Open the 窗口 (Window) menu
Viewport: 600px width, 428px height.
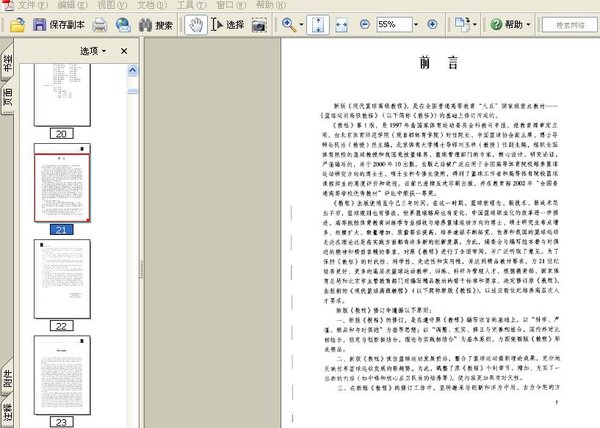[231, 5]
